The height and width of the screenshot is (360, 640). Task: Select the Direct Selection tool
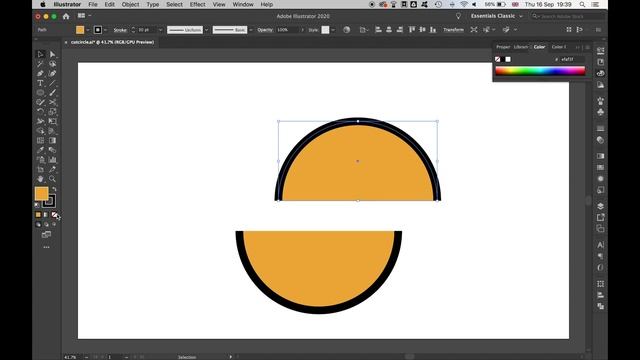53,54
